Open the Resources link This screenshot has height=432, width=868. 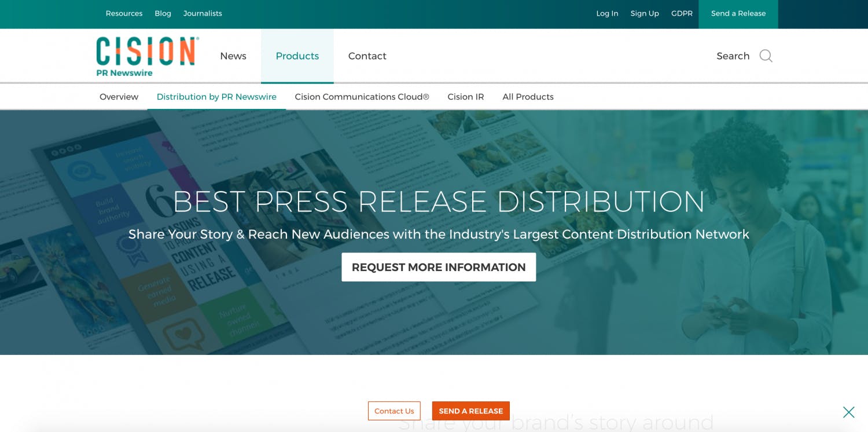(124, 13)
